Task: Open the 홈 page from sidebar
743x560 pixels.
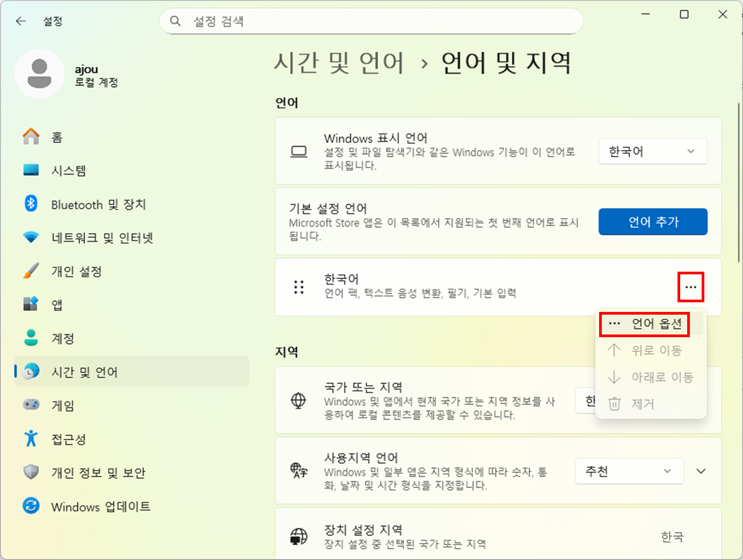Action: [56, 137]
